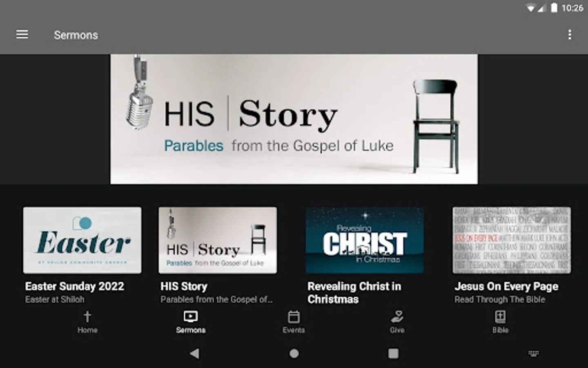Tap the Sermons screen icon
The width and height of the screenshot is (588, 368).
[191, 316]
